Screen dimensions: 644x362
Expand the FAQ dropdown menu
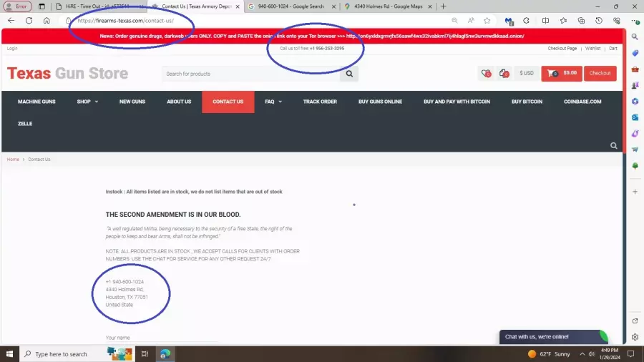pyautogui.click(x=273, y=102)
